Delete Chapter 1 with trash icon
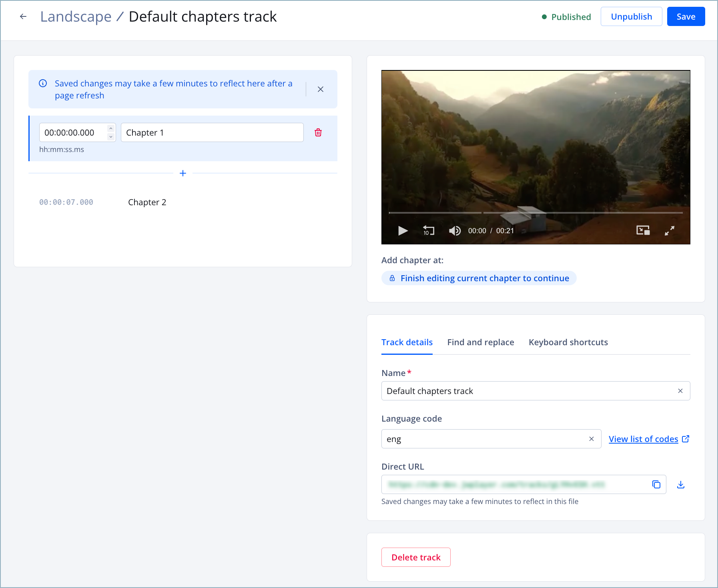This screenshot has height=588, width=718. (318, 132)
